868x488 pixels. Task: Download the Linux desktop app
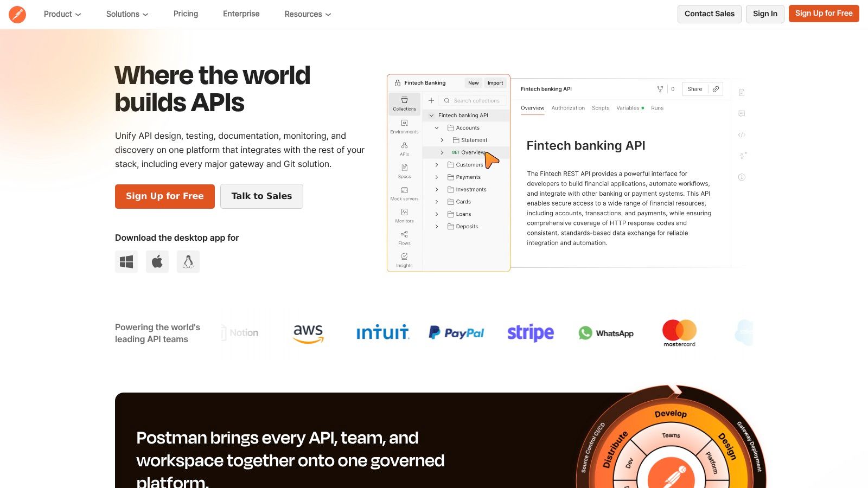tap(188, 262)
